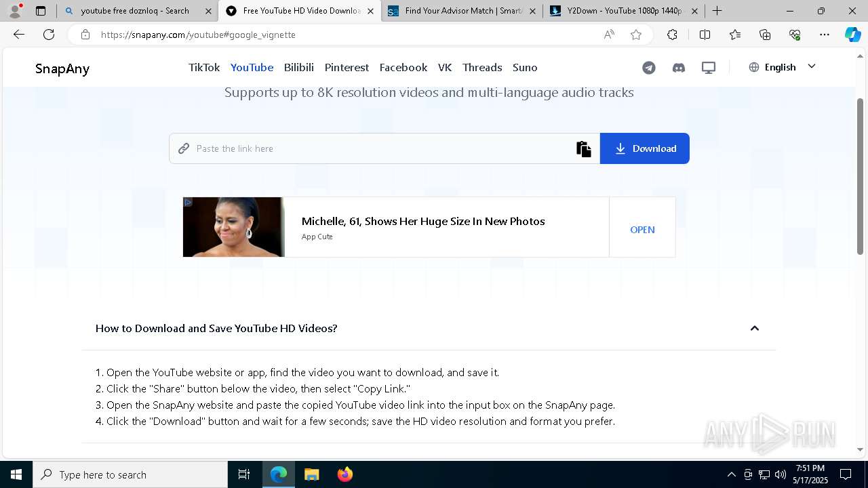Open the Favorites list icon
This screenshot has width=868, height=488.
tap(735, 35)
